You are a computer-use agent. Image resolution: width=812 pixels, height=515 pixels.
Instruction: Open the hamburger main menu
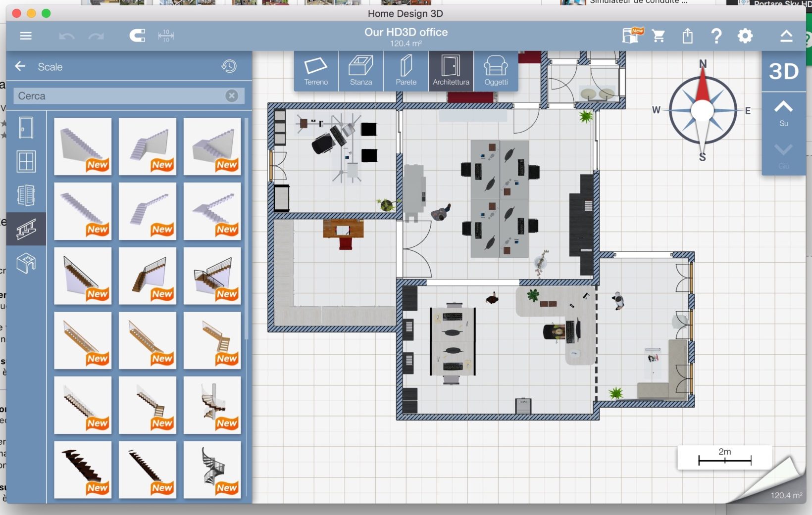coord(26,36)
